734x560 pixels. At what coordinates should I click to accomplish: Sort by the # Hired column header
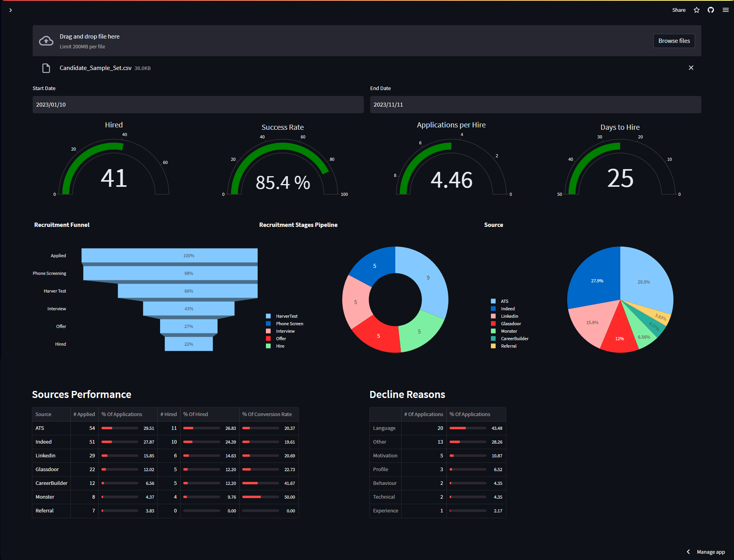point(169,414)
